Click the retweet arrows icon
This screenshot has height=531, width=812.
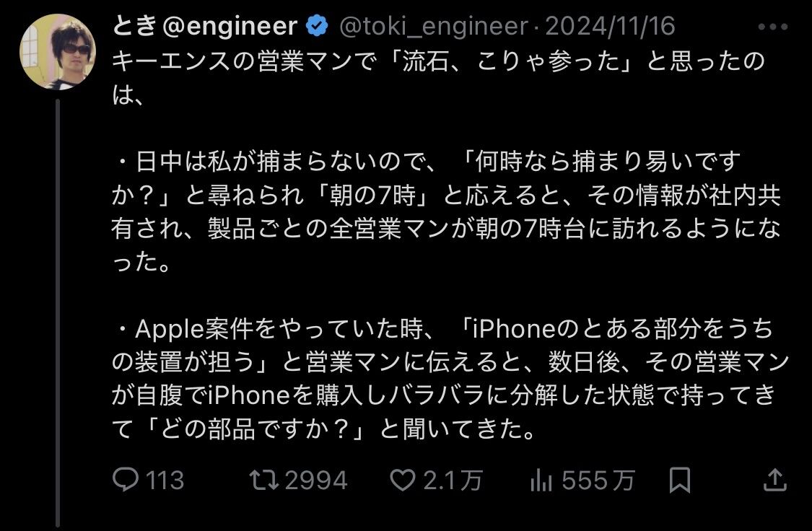coord(264,480)
